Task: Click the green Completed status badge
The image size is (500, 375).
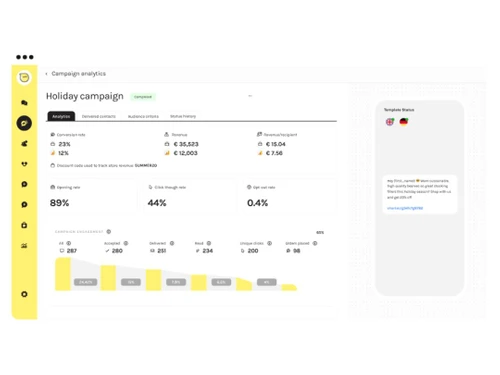Action: tap(143, 97)
